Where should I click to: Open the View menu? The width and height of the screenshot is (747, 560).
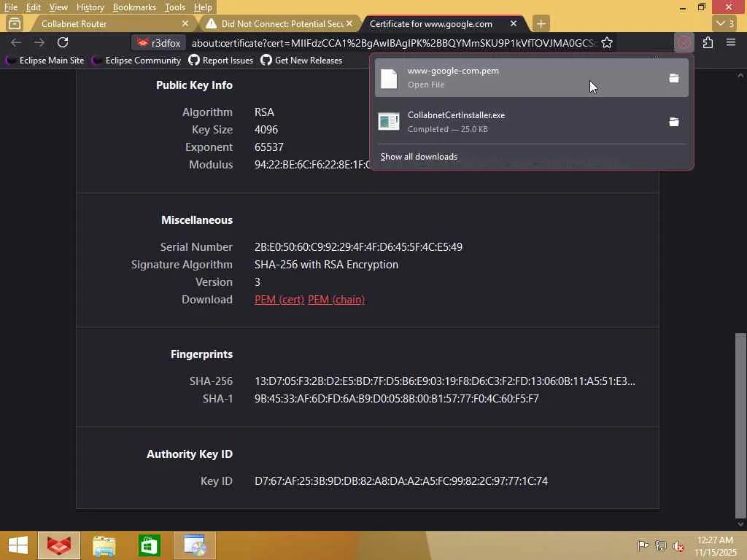point(58,7)
